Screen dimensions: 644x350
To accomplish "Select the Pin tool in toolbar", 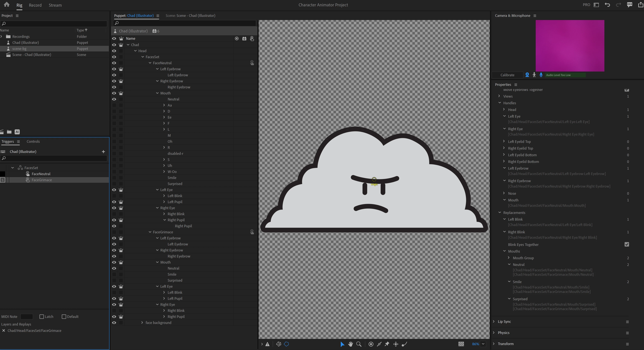I will pos(387,344).
